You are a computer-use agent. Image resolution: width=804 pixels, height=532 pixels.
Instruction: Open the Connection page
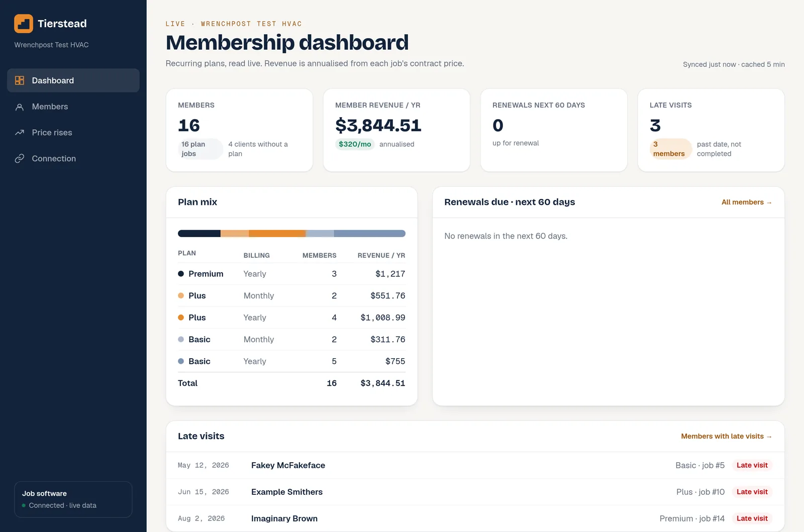73,158
